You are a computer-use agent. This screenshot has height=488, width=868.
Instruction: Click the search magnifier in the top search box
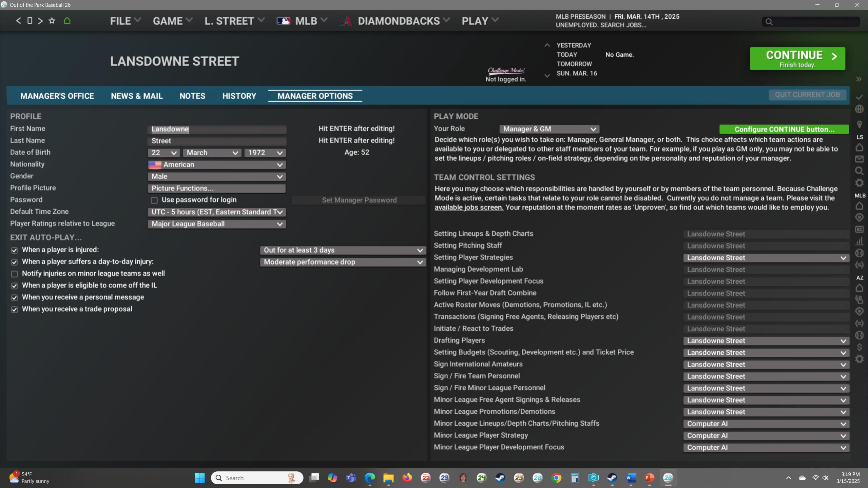coord(769,22)
